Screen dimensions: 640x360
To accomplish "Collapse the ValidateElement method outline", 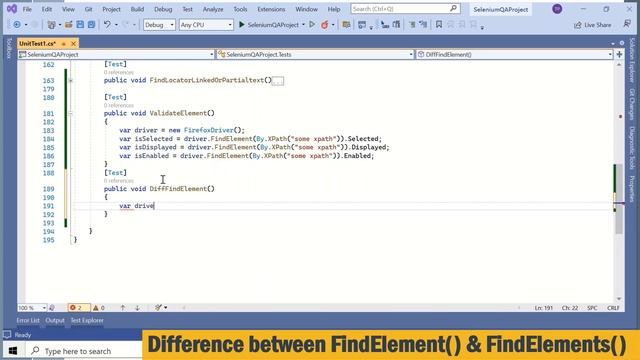I will 71,113.
